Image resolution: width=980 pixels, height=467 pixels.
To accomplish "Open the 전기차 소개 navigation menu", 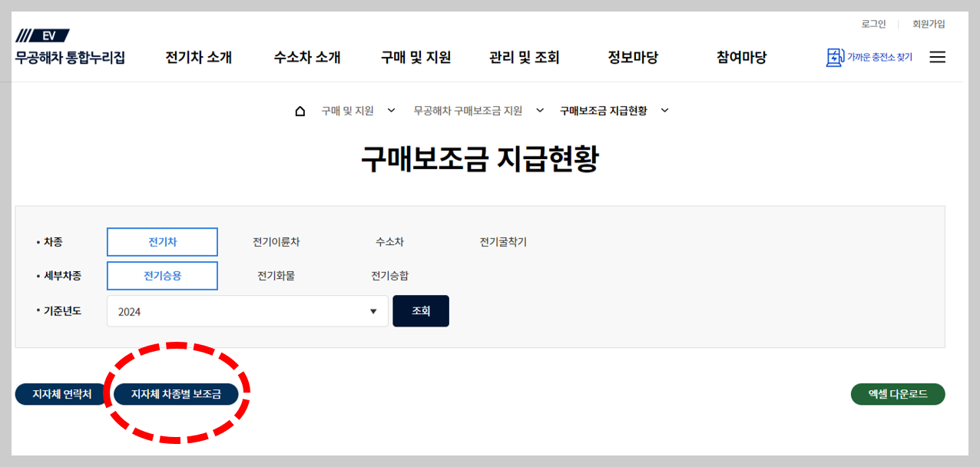I will click(197, 57).
